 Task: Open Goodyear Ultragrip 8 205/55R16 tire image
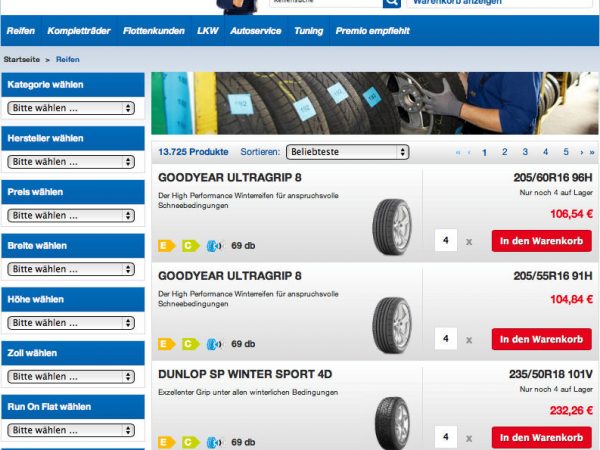click(392, 325)
